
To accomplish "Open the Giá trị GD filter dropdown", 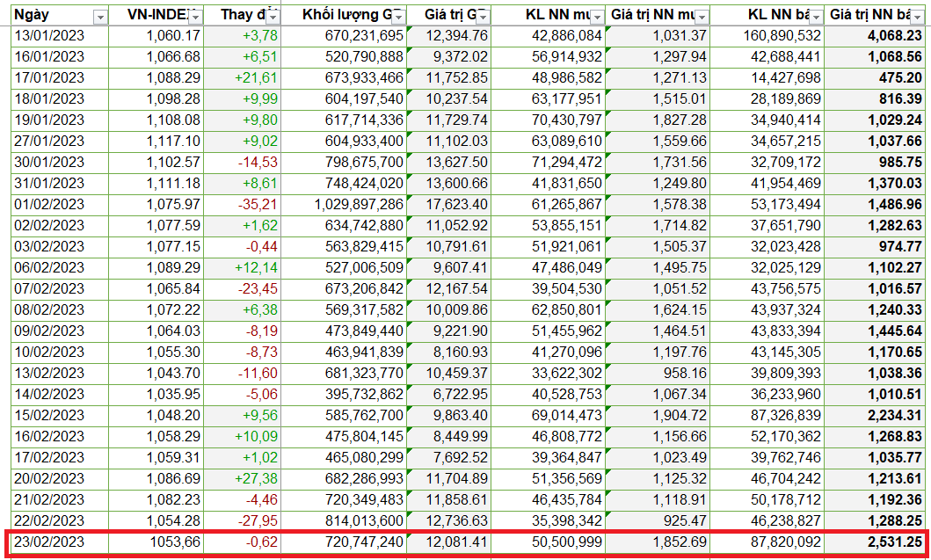I will click(x=482, y=18).
